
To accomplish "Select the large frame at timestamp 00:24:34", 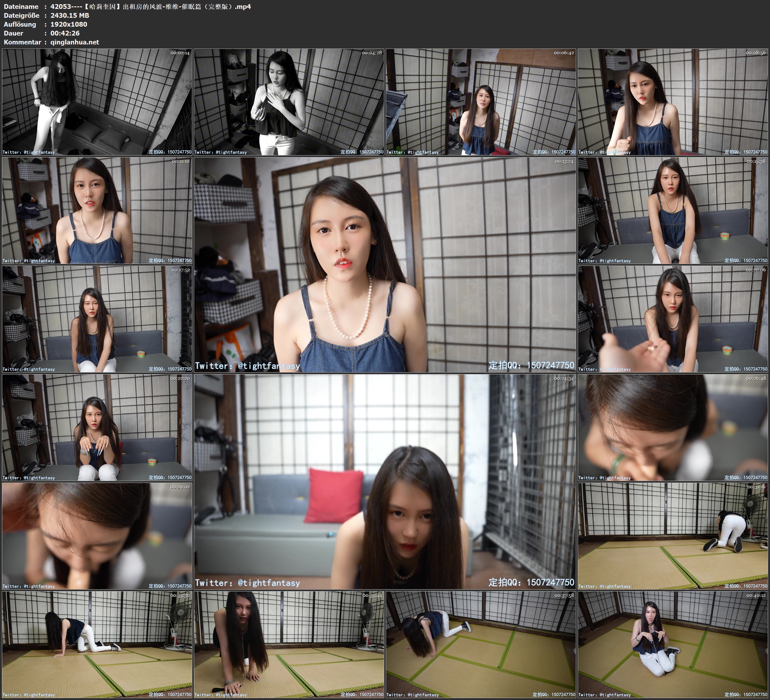I will click(x=385, y=482).
